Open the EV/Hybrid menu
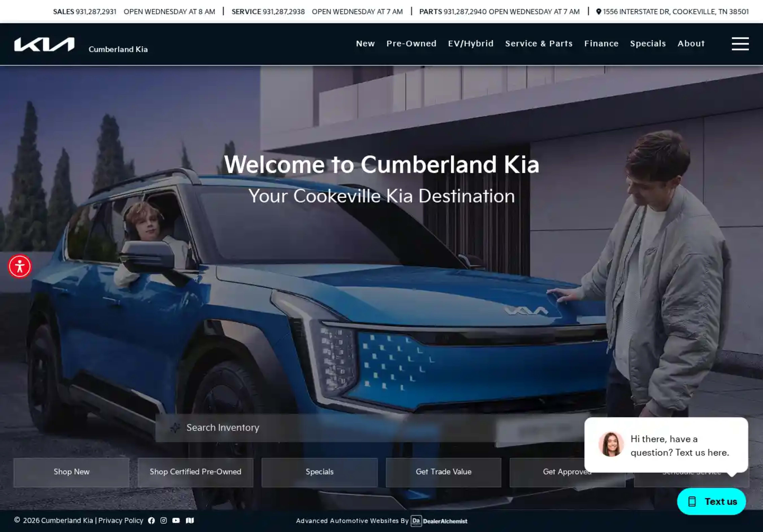 (471, 44)
